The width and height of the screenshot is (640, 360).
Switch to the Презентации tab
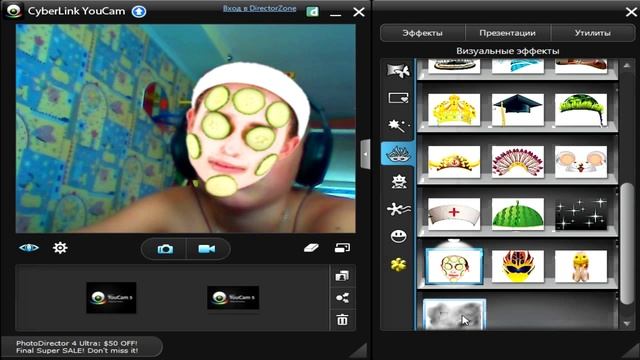pyautogui.click(x=507, y=33)
